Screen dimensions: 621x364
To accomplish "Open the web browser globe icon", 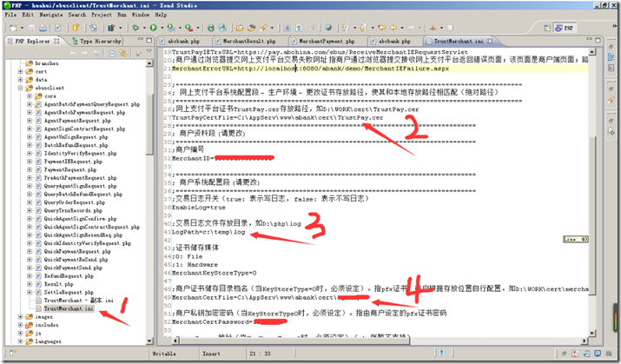I will (328, 28).
